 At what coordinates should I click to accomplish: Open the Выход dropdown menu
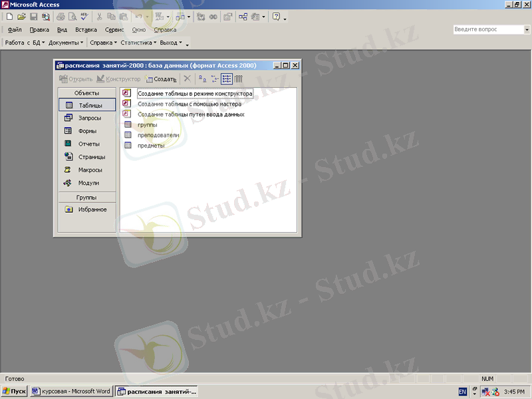(171, 43)
